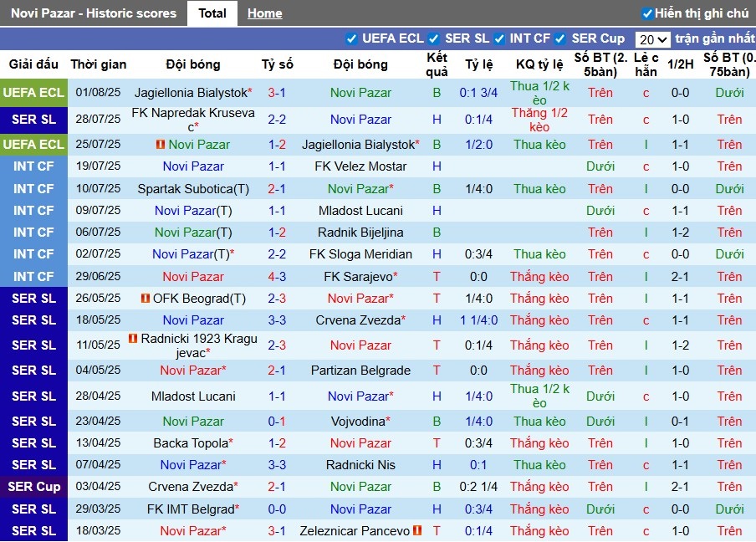Click the 0-0 score of FK IMT Belgrad match
Viewport: 756px width, 542px height.
[x=277, y=509]
